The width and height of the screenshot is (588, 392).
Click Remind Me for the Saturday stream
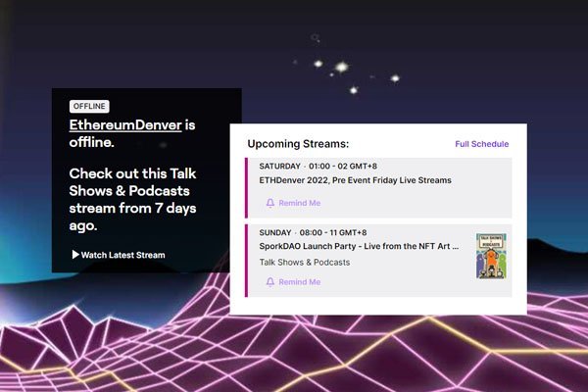(293, 203)
